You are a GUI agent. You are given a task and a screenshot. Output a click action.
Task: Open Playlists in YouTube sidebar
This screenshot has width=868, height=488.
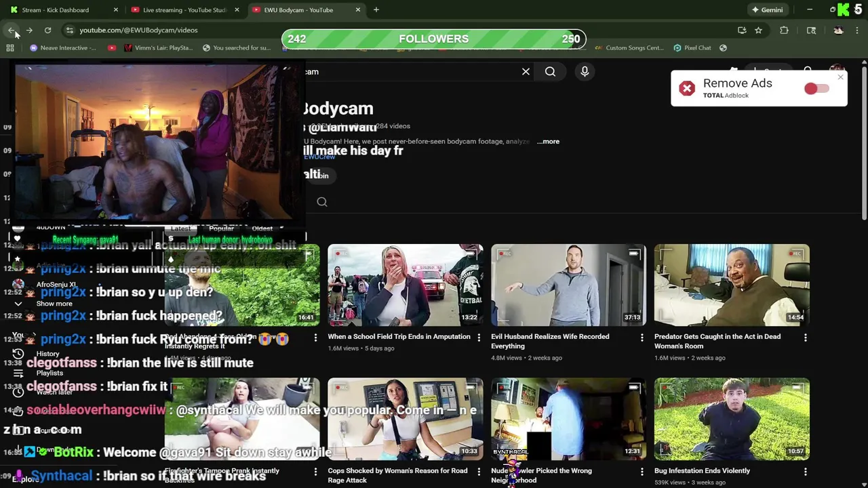[x=50, y=373]
